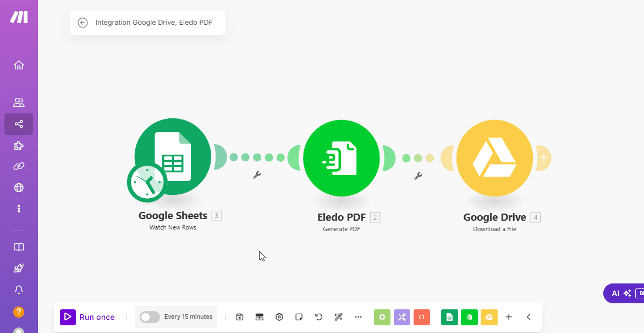
Task: Open Templates puzzle icon in sidebar
Action: tap(19, 145)
